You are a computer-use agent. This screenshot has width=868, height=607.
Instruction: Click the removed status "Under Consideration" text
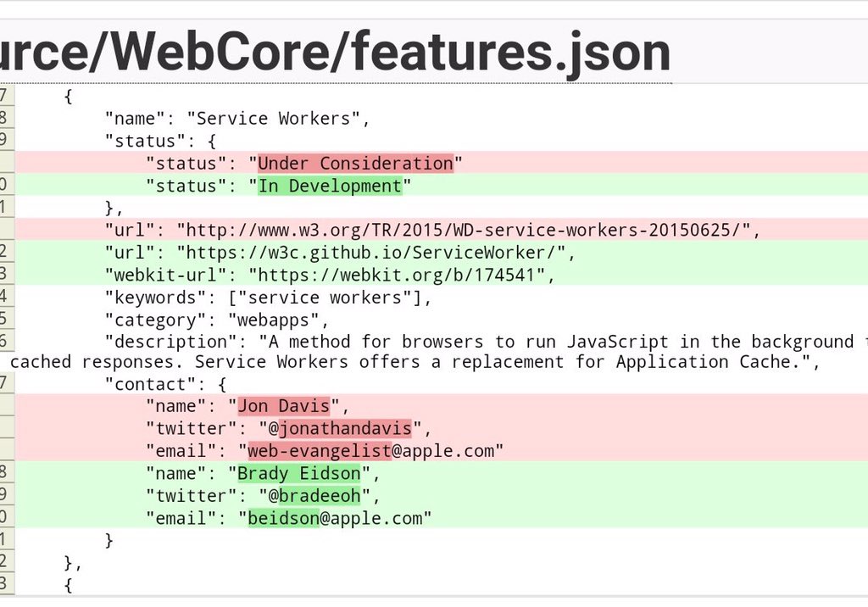(x=355, y=164)
